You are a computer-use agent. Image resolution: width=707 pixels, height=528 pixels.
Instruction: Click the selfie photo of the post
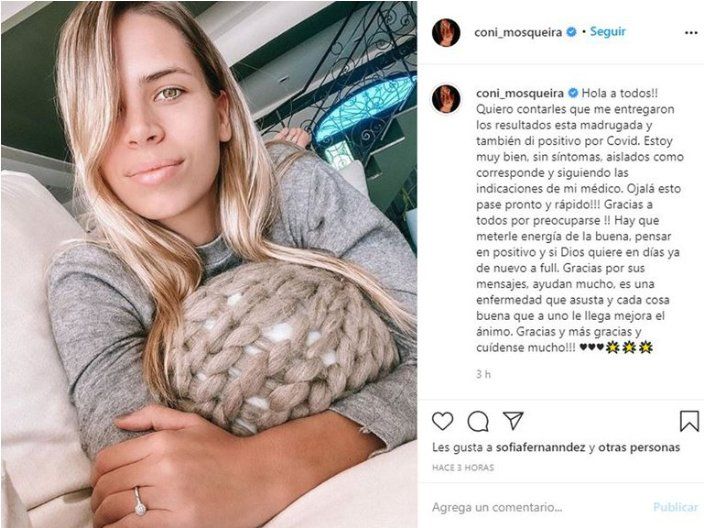[209, 264]
